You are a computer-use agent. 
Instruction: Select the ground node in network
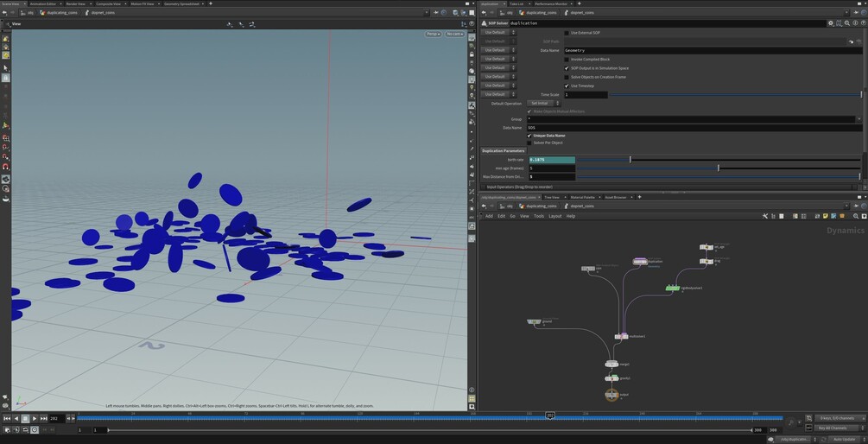pyautogui.click(x=534, y=321)
